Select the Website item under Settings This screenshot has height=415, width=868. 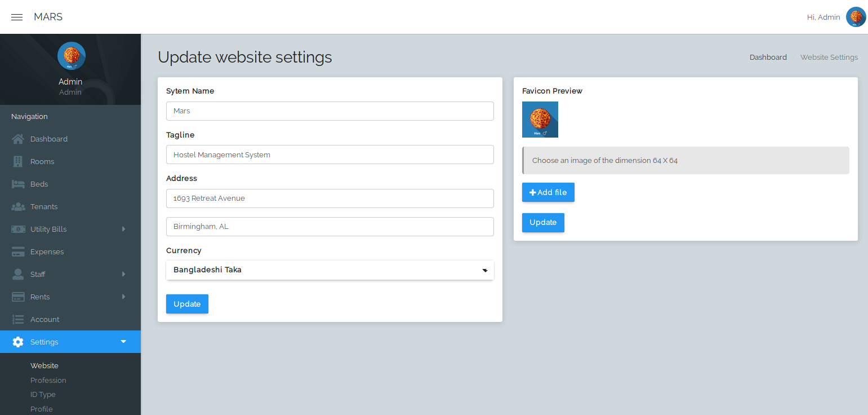point(44,365)
